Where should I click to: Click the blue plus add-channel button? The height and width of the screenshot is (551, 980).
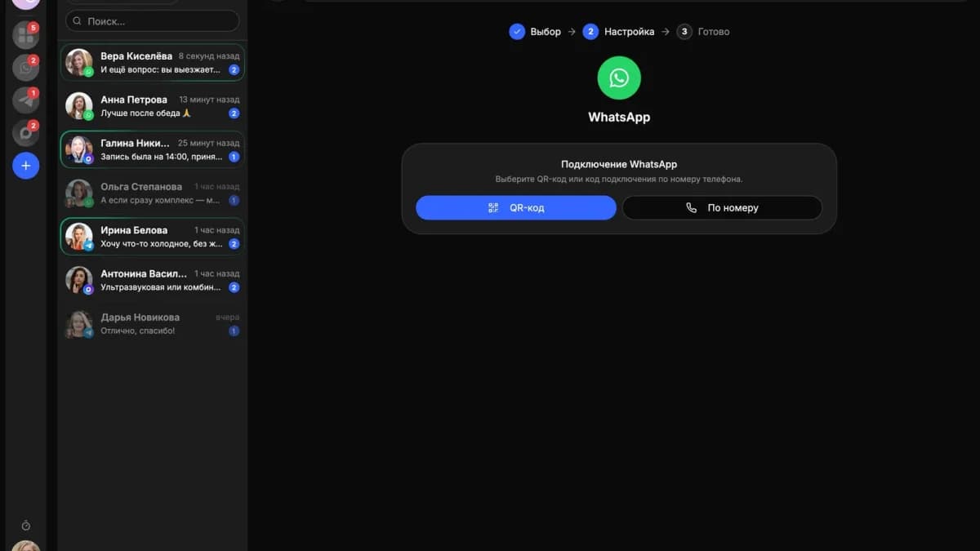click(25, 166)
